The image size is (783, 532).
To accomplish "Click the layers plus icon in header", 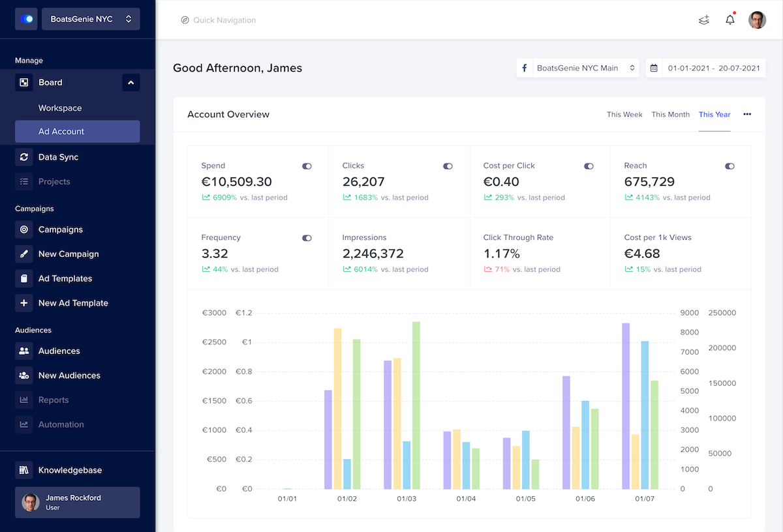I will coord(703,20).
